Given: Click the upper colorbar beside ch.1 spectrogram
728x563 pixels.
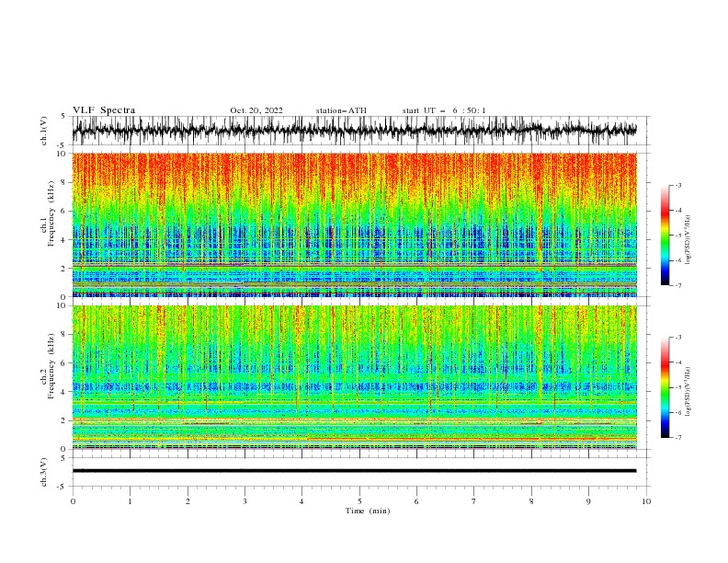Looking at the screenshot, I should pyautogui.click(x=665, y=236).
